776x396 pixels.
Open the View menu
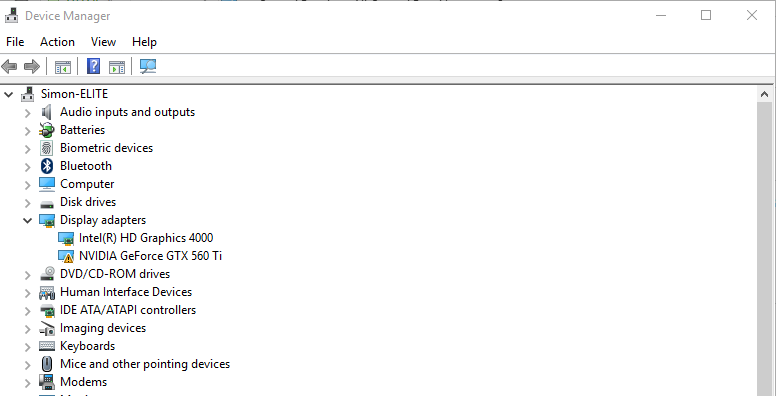[x=103, y=42]
